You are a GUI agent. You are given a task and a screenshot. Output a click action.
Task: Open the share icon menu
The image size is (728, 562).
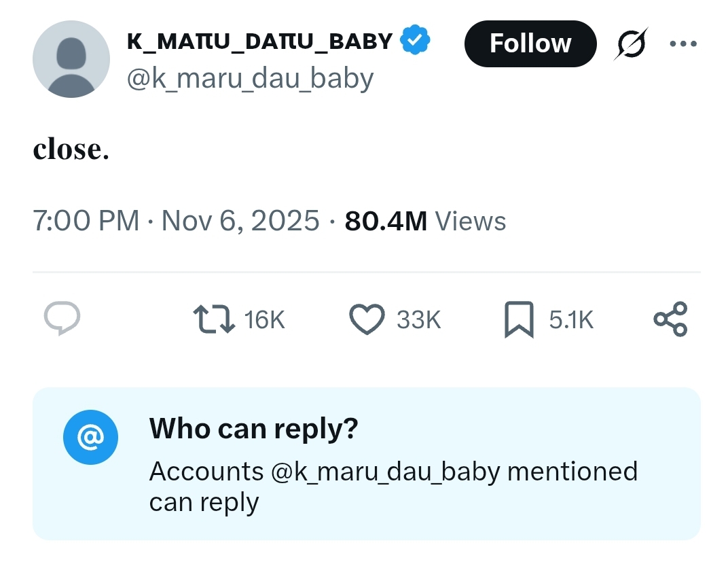click(670, 319)
